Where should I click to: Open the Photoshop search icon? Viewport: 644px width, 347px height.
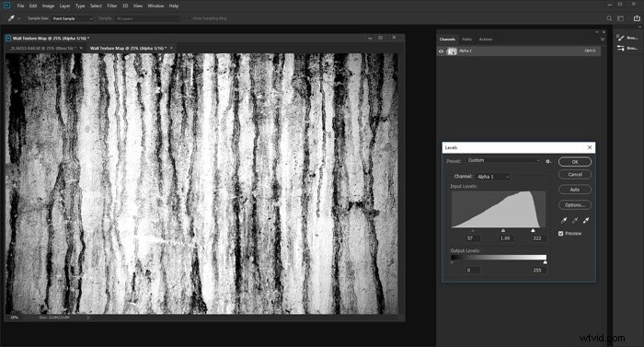(x=609, y=18)
